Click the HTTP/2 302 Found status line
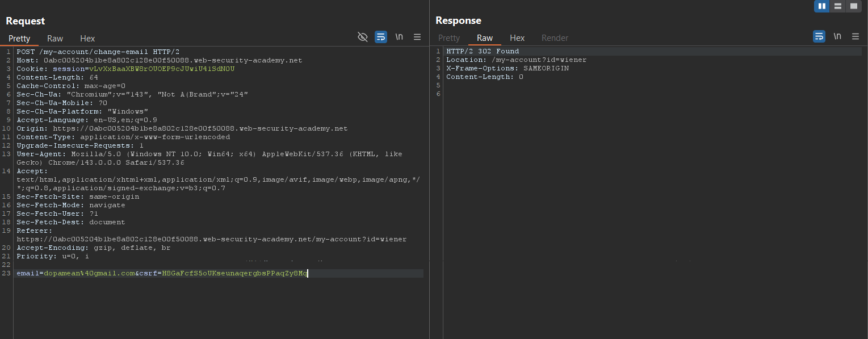Viewport: 868px width, 339px height. click(483, 51)
